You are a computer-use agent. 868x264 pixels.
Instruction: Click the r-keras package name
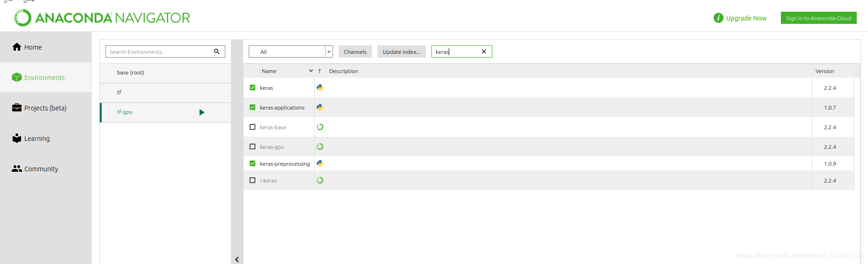click(x=268, y=181)
